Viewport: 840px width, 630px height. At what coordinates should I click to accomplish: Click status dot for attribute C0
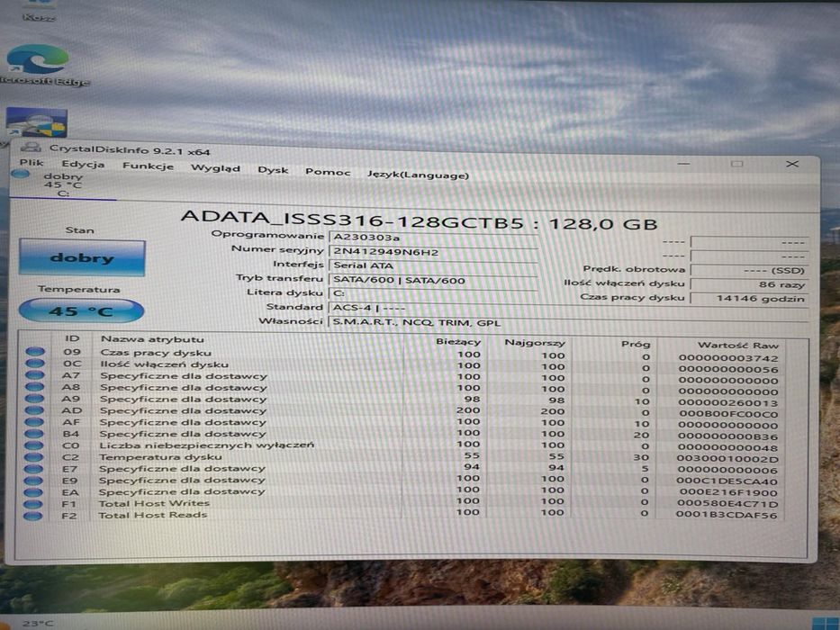(33, 445)
